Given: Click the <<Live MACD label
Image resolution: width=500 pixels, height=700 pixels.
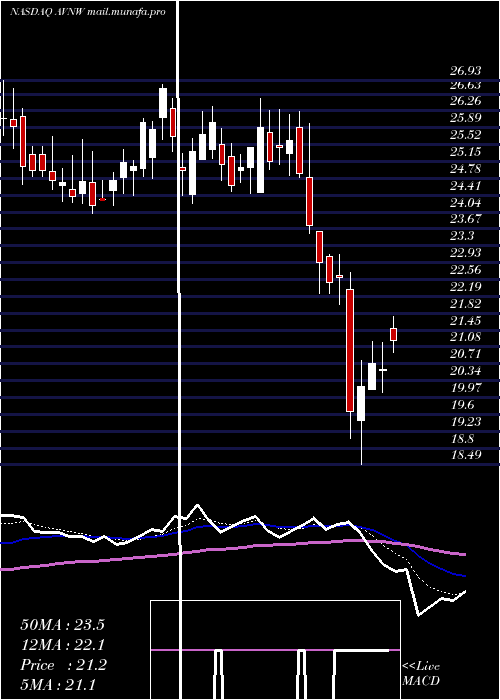Looking at the screenshot, I should coord(421,674).
